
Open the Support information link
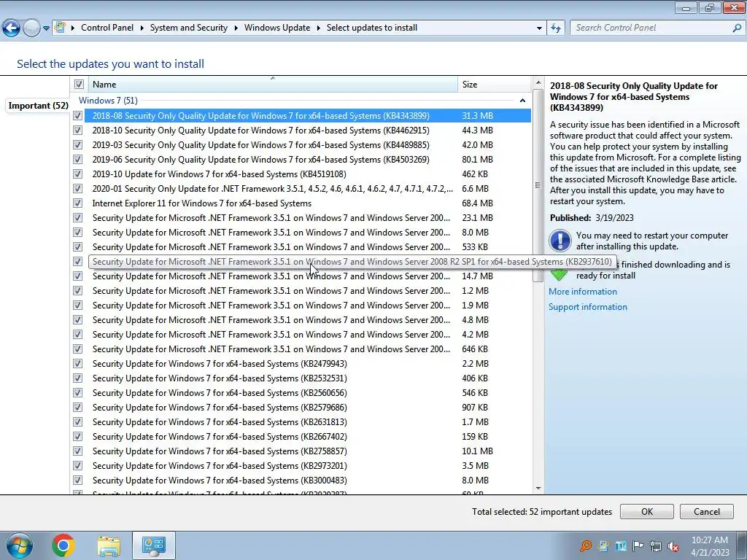(588, 307)
